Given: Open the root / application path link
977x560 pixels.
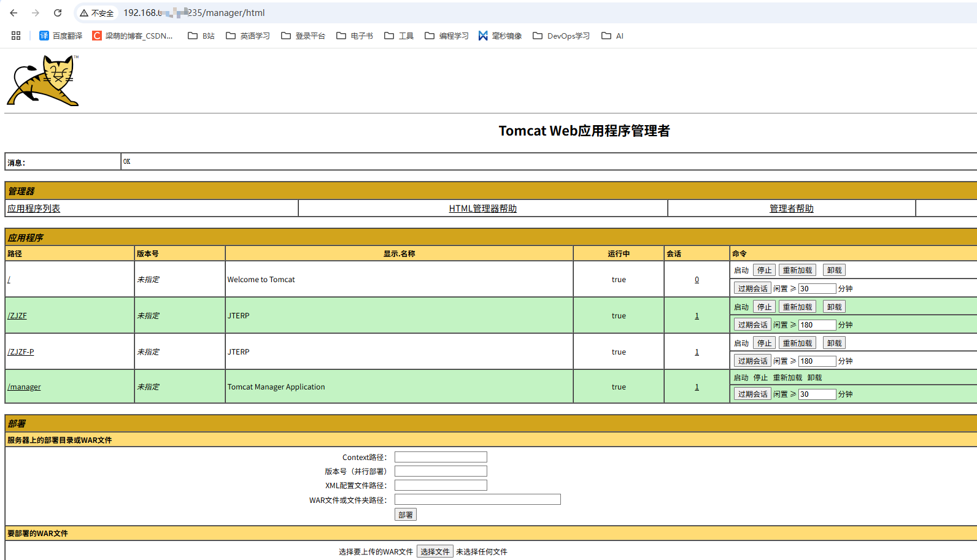Looking at the screenshot, I should (x=9, y=280).
